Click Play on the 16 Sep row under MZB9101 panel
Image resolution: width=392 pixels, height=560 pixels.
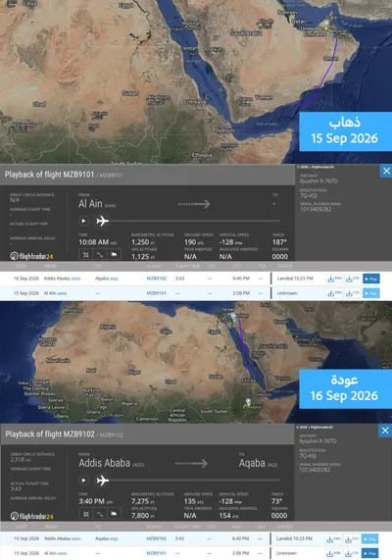point(371,279)
